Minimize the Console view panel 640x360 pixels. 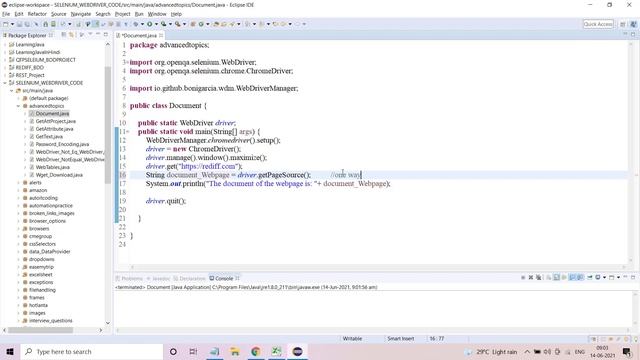click(625, 277)
